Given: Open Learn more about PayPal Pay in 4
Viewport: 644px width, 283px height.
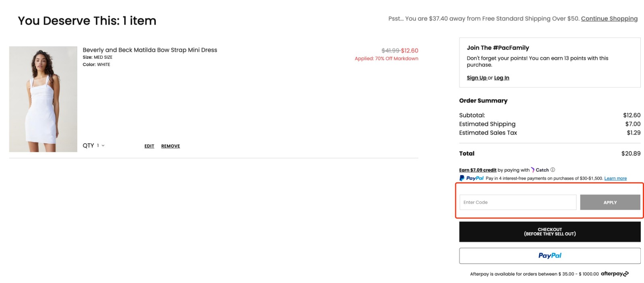Looking at the screenshot, I should tap(615, 178).
